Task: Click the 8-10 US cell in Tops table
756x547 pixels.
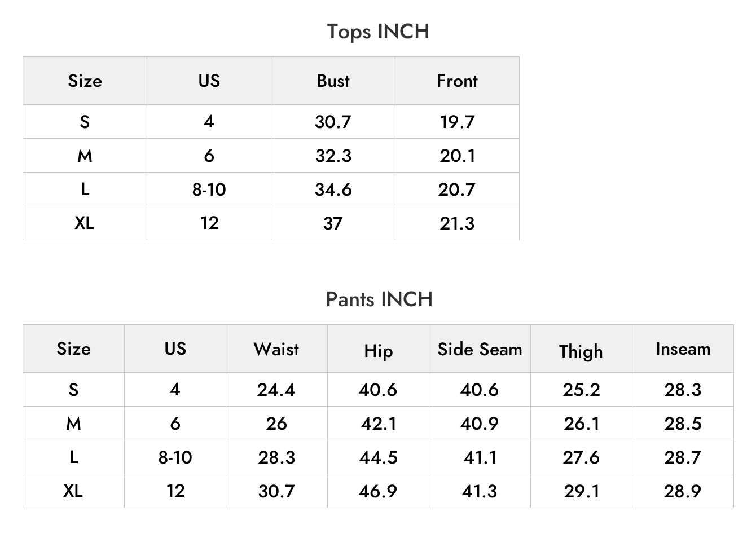Action: click(x=209, y=189)
